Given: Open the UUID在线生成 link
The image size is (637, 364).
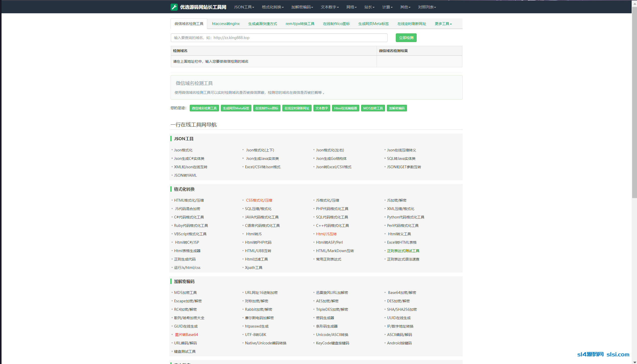Looking at the screenshot, I should click(399, 318).
